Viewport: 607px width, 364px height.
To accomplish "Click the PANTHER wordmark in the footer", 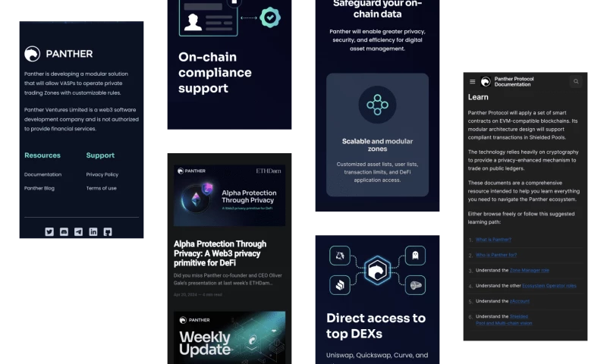I will tap(69, 54).
